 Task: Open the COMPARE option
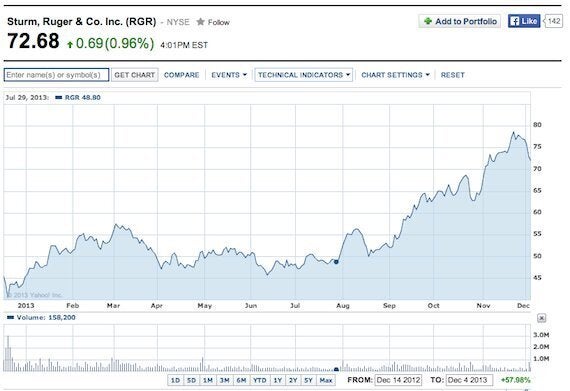181,75
